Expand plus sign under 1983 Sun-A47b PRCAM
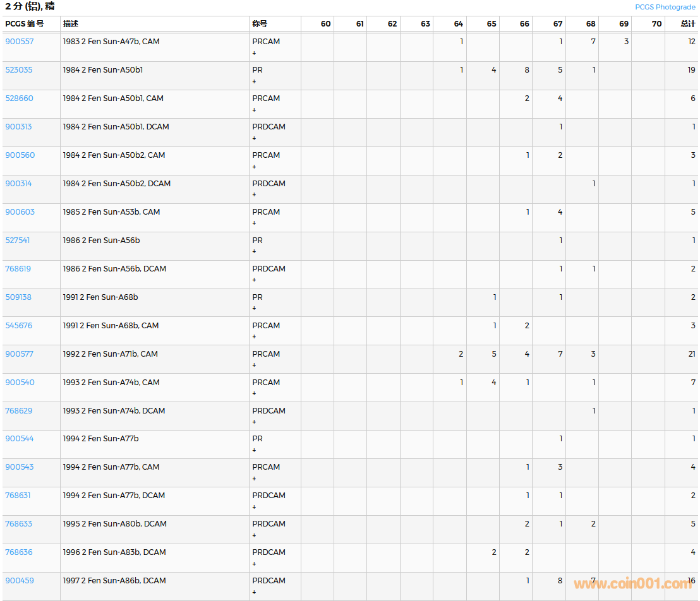 coord(255,53)
